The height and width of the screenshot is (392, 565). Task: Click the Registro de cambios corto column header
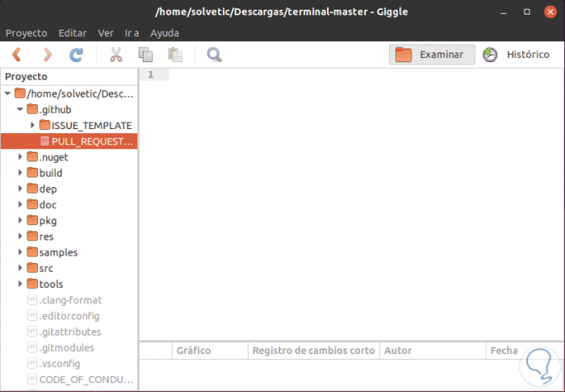(313, 351)
